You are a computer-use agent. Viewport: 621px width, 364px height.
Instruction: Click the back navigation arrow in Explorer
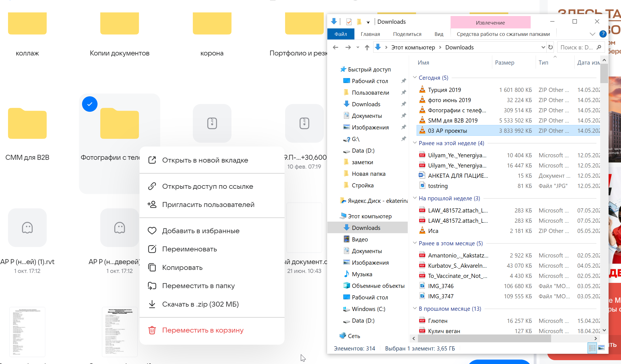click(x=335, y=47)
